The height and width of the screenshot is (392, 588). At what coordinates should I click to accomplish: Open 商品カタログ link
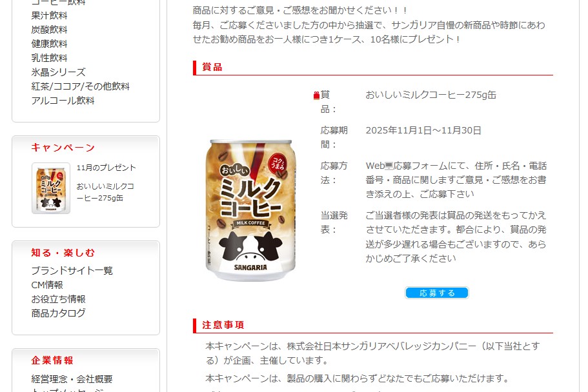[x=59, y=313]
